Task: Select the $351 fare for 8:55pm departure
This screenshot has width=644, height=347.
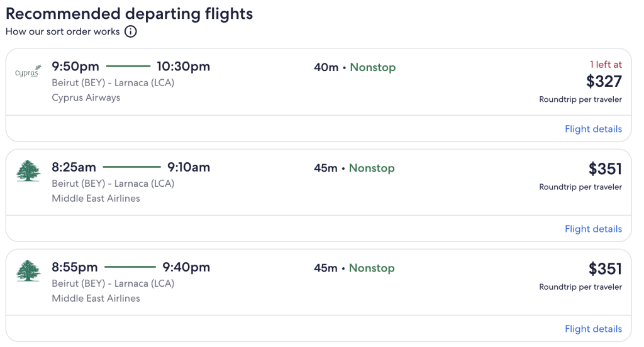Action: (605, 269)
